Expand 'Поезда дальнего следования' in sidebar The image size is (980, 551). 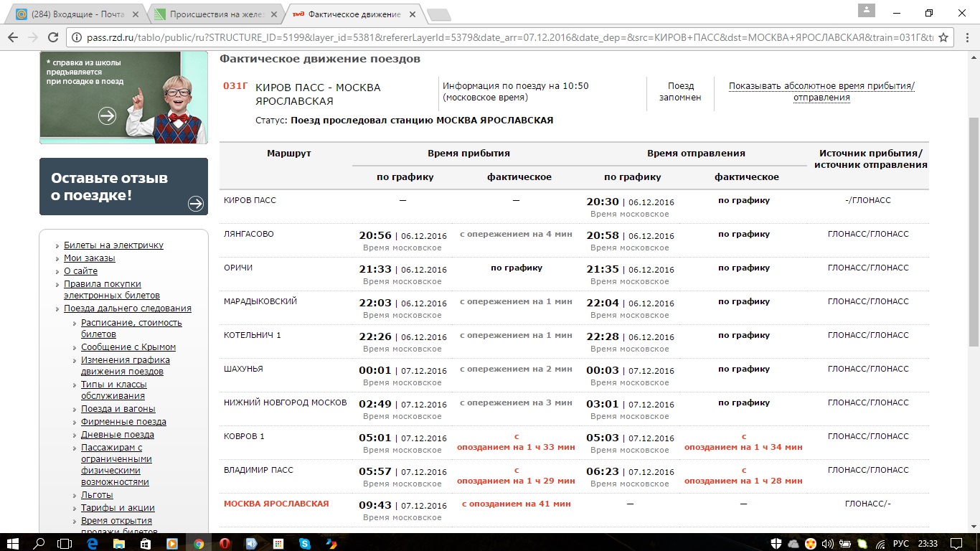(127, 309)
